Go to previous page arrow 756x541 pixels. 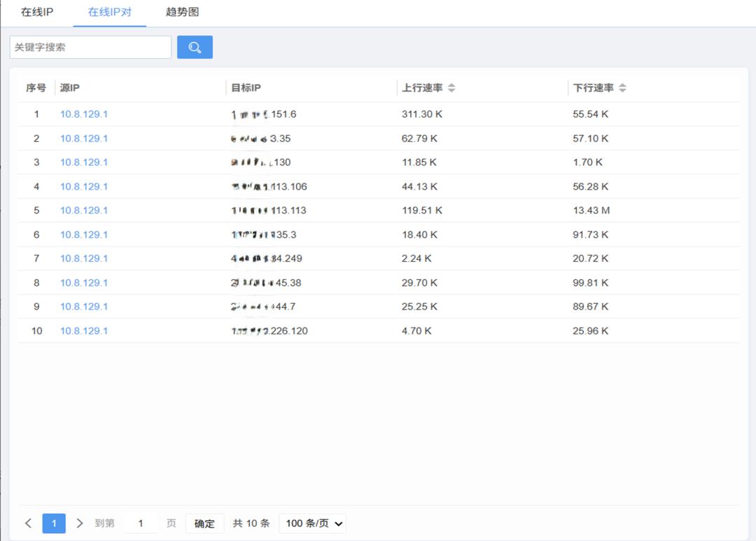click(29, 524)
